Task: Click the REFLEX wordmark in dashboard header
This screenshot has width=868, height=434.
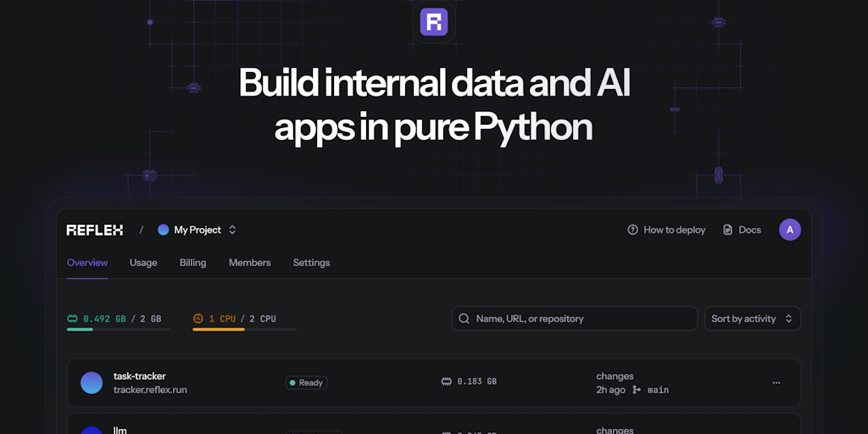Action: click(x=95, y=230)
